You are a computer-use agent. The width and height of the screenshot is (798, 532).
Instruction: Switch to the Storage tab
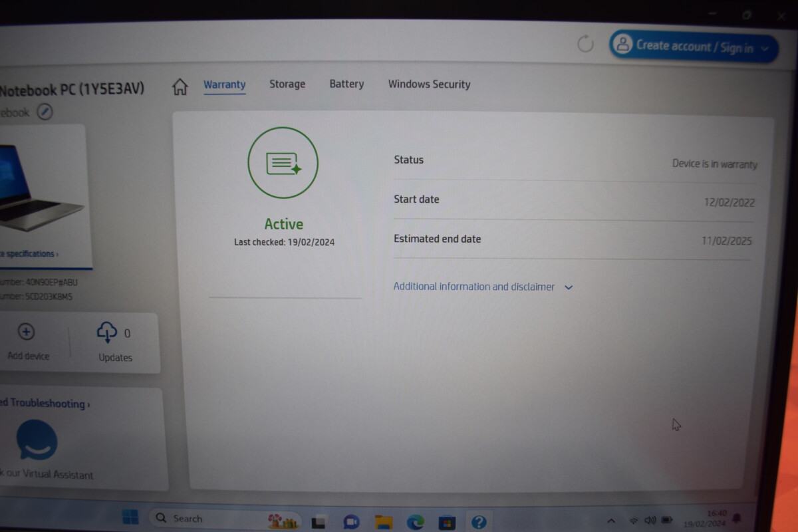coord(287,84)
